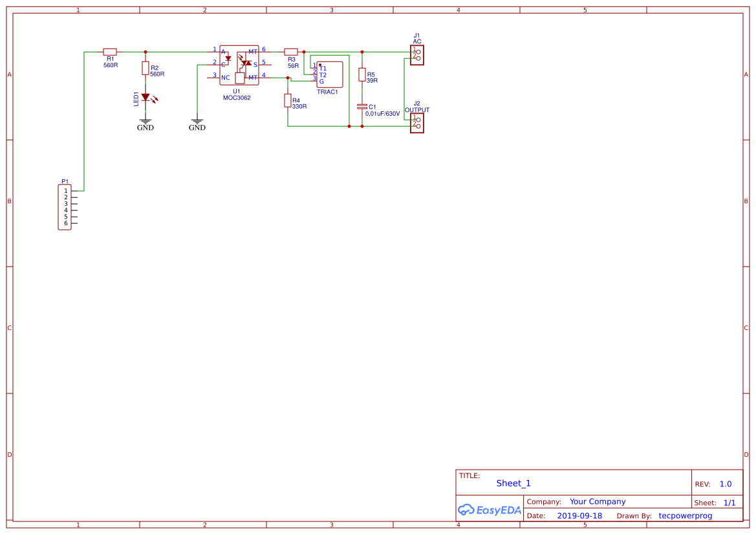Select the 2019-09-18 date text

(579, 516)
